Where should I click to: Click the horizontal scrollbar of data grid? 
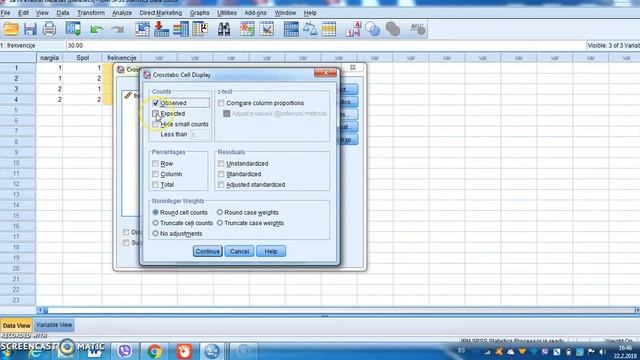[338, 311]
